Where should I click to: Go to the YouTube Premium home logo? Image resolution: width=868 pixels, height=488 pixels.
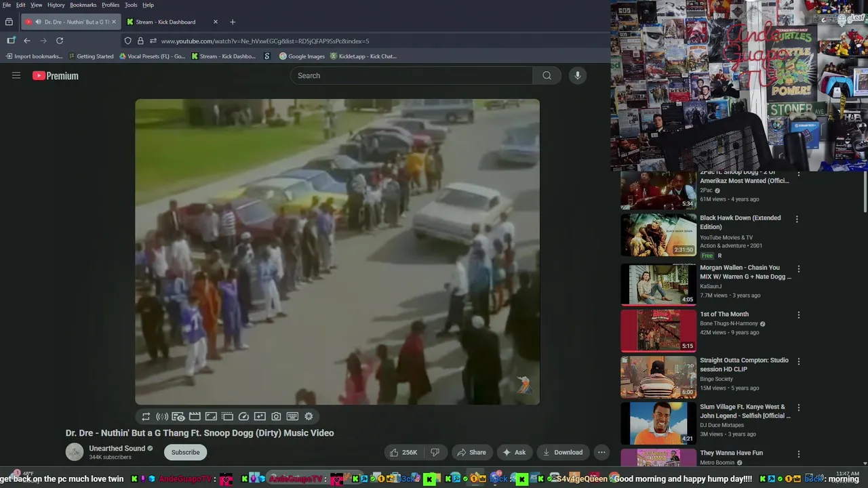pos(56,76)
